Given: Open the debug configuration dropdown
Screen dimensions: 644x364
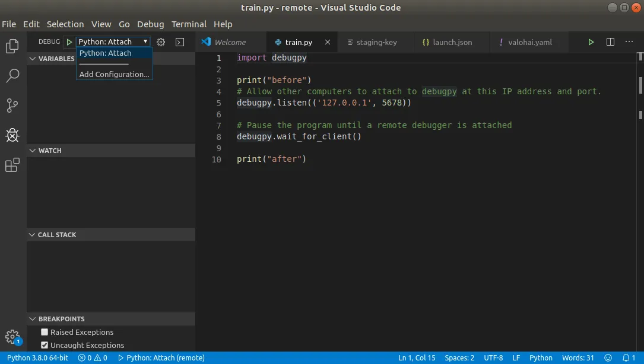Looking at the screenshot, I should coord(113,42).
